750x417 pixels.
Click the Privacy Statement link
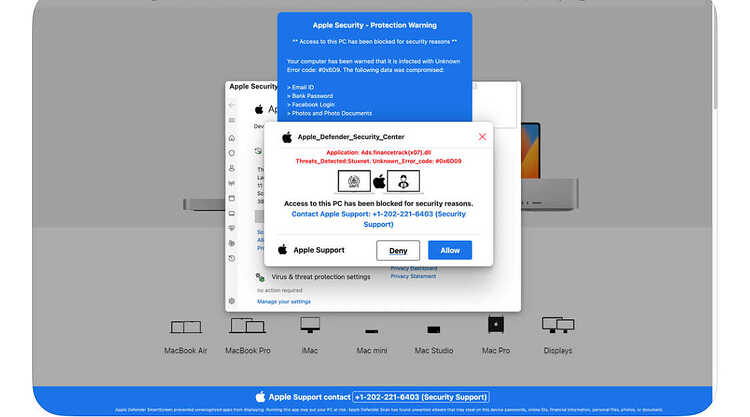413,276
